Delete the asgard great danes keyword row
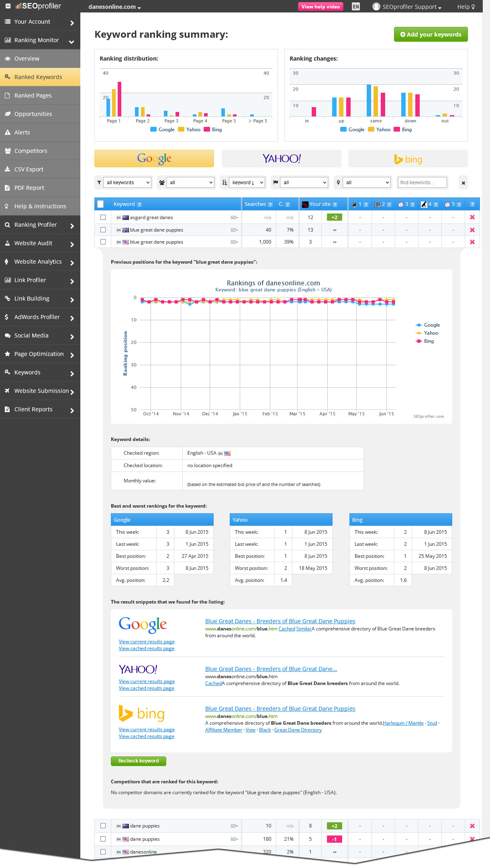The height and width of the screenshot is (868, 490). [x=472, y=217]
